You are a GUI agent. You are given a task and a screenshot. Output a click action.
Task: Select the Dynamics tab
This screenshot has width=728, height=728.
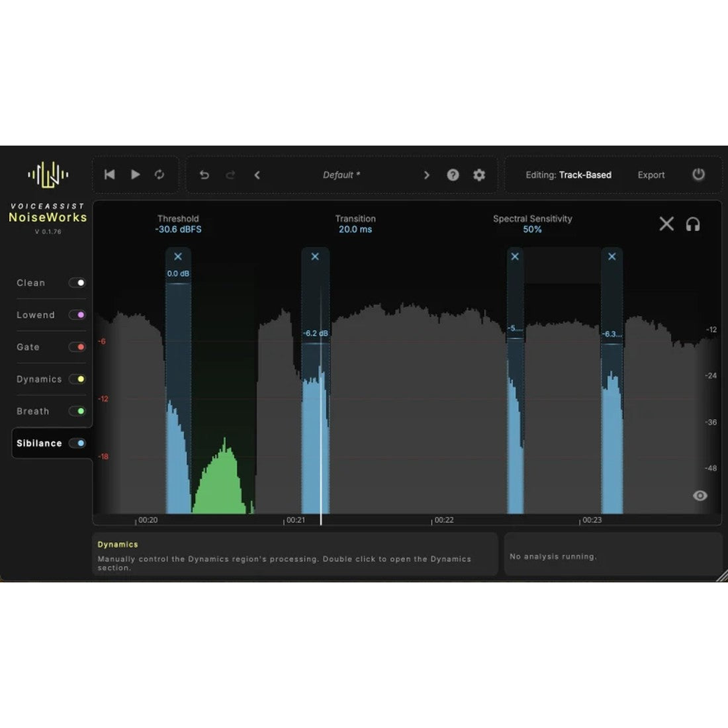39,379
